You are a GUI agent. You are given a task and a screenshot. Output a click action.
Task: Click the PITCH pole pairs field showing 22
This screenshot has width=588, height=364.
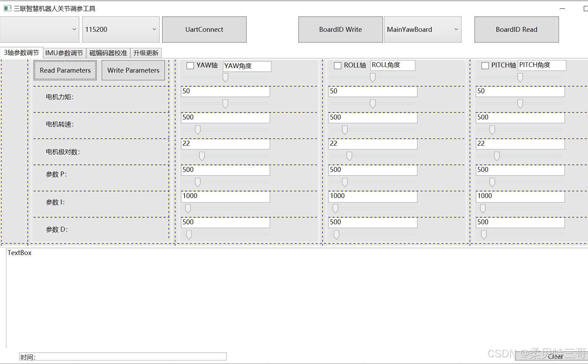point(520,144)
